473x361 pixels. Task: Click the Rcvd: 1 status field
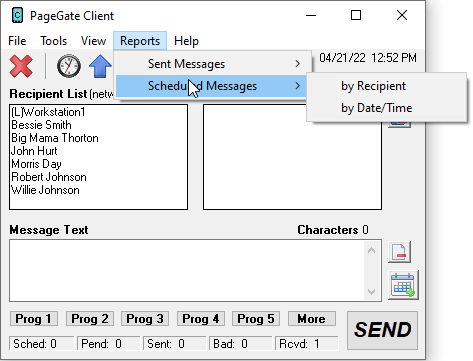pos(306,343)
